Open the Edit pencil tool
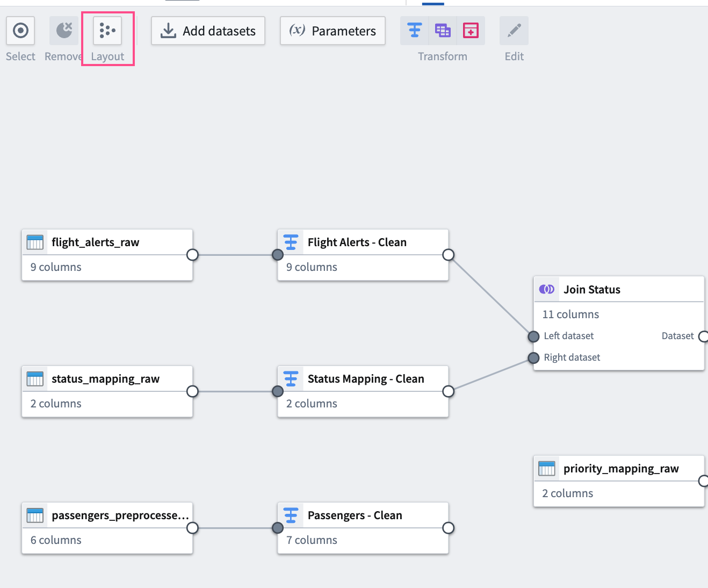The height and width of the screenshot is (588, 708). 514,31
